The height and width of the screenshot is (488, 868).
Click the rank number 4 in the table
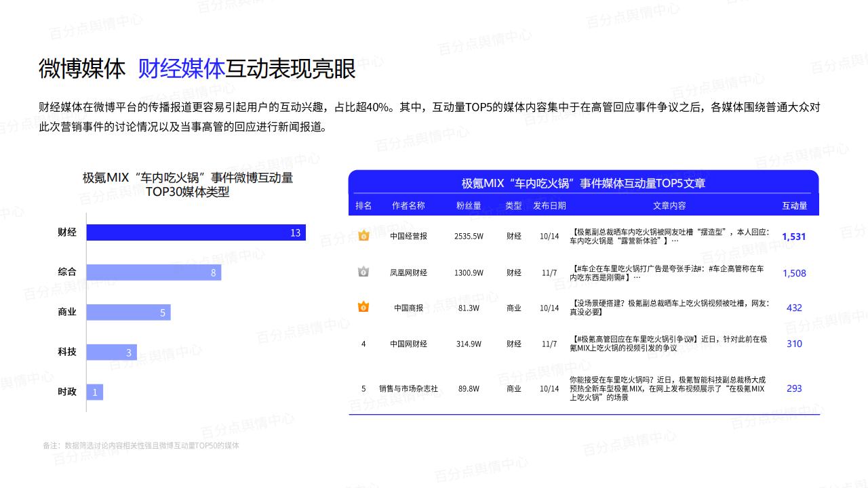click(x=363, y=344)
